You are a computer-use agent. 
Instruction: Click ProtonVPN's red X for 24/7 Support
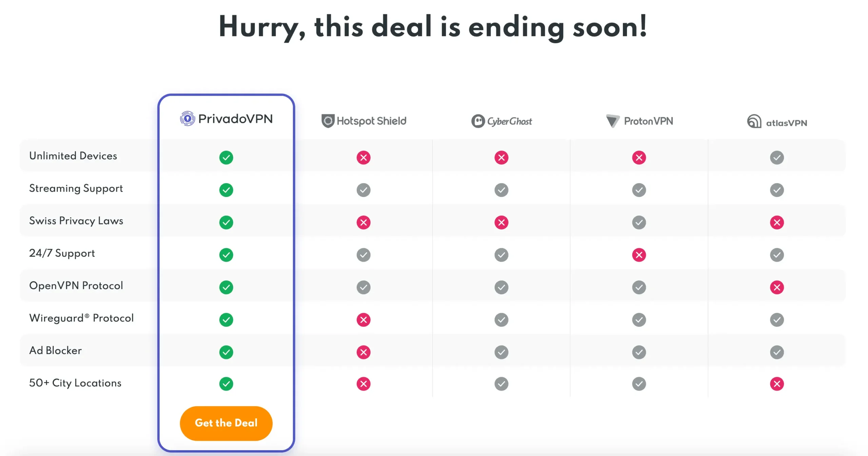[x=639, y=255]
